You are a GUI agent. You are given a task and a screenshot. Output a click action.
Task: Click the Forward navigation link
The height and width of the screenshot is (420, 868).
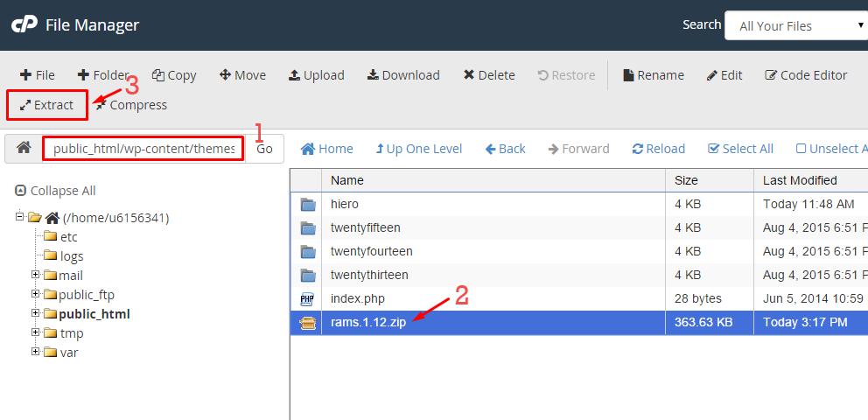coord(578,149)
